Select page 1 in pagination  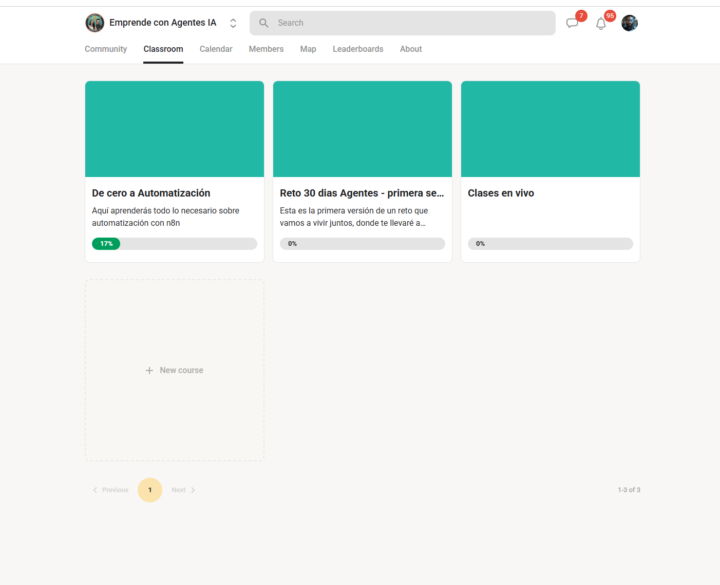150,490
